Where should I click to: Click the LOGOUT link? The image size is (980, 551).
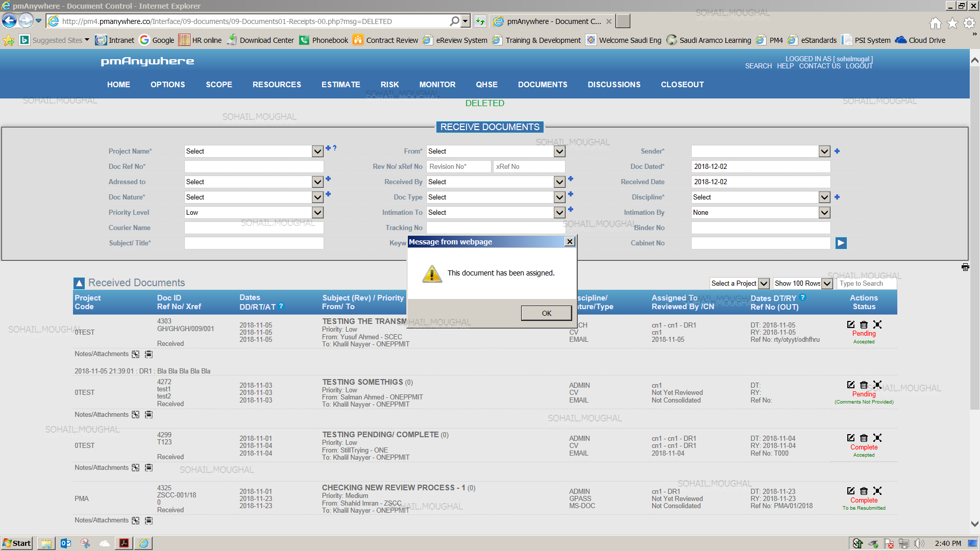point(859,66)
